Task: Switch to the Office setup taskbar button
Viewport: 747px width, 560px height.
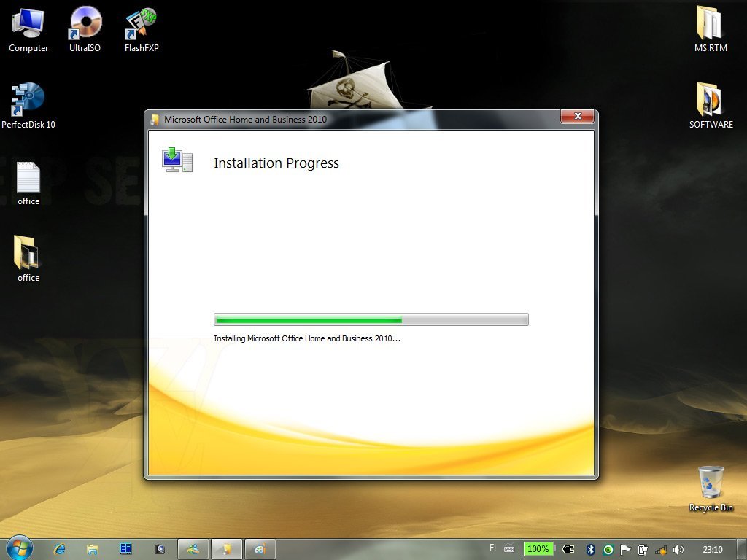Action: [x=227, y=549]
